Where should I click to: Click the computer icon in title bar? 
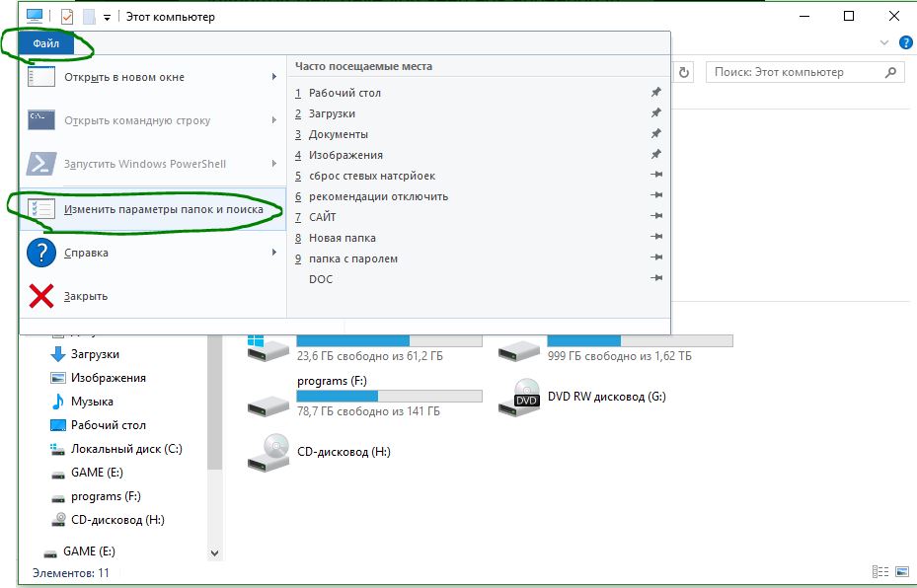[35, 16]
